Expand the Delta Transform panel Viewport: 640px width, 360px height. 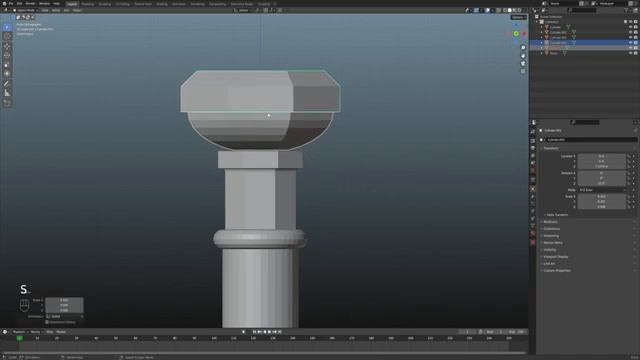[557, 215]
